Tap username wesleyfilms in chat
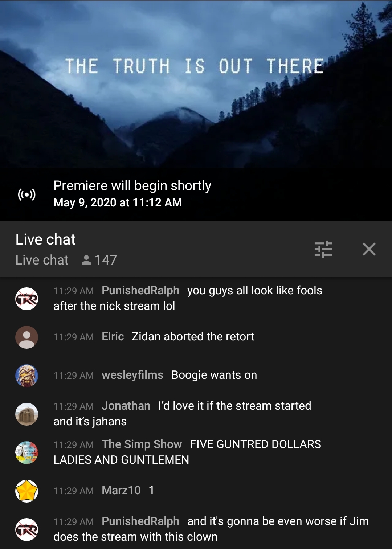This screenshot has width=392, height=549. pyautogui.click(x=132, y=375)
